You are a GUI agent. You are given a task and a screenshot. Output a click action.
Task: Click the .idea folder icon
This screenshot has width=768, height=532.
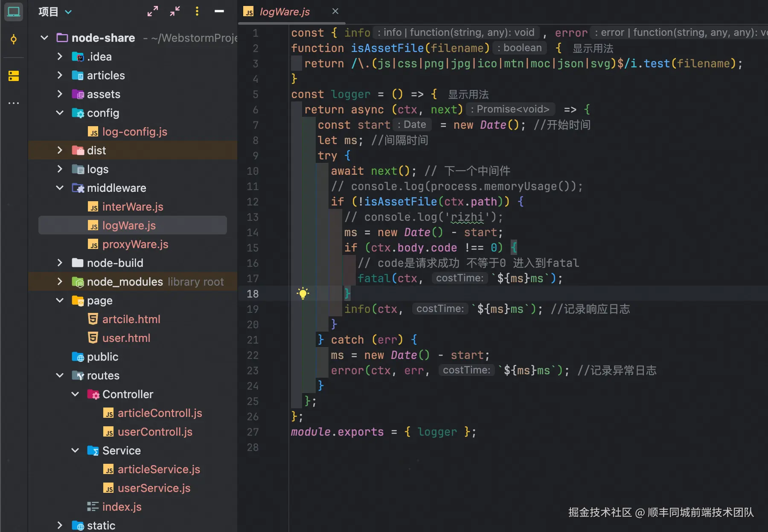(x=78, y=57)
